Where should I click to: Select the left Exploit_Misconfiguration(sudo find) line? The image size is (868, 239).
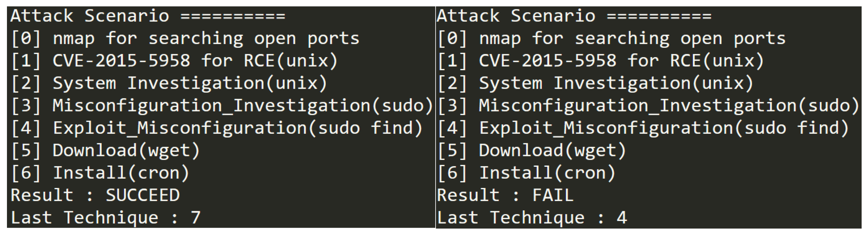tap(217, 128)
